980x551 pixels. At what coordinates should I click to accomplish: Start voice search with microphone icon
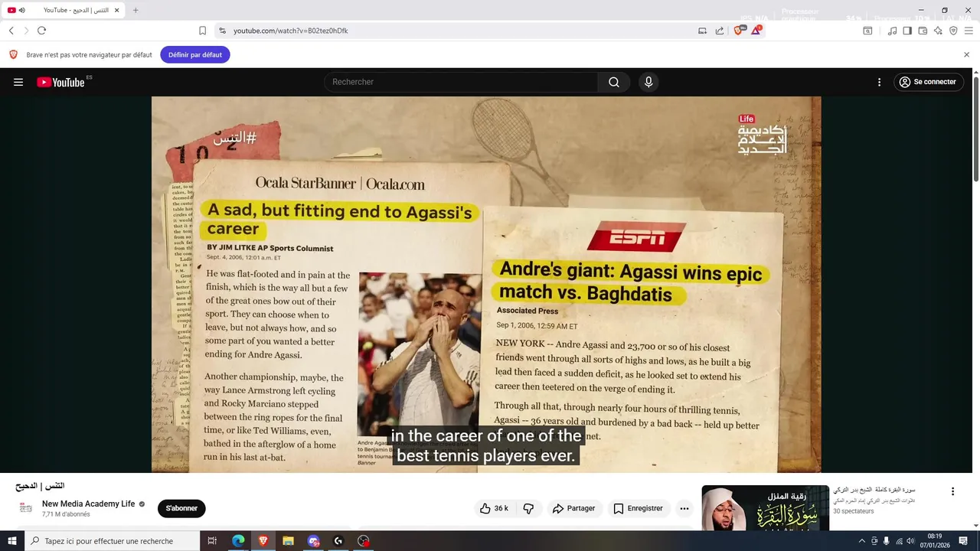[648, 82]
